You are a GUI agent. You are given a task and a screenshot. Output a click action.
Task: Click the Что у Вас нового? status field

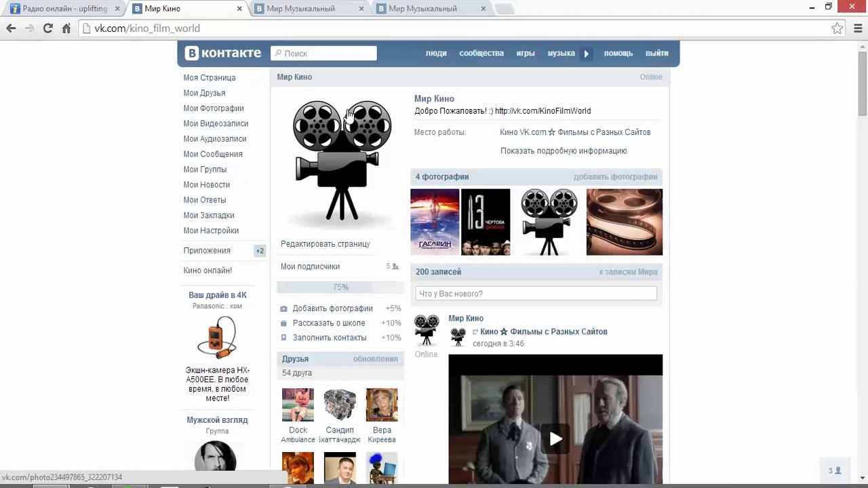(536, 293)
